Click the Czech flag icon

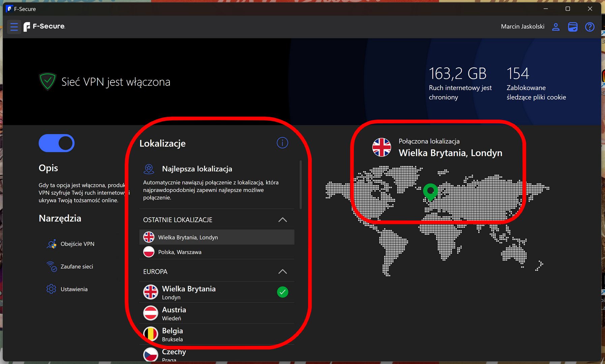[x=151, y=355]
